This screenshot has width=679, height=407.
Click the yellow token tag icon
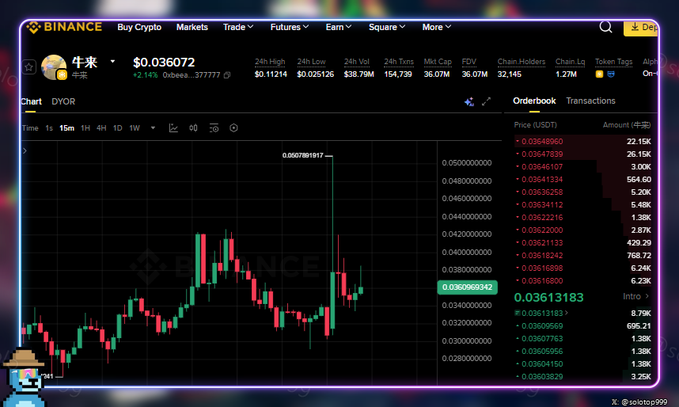coord(599,74)
